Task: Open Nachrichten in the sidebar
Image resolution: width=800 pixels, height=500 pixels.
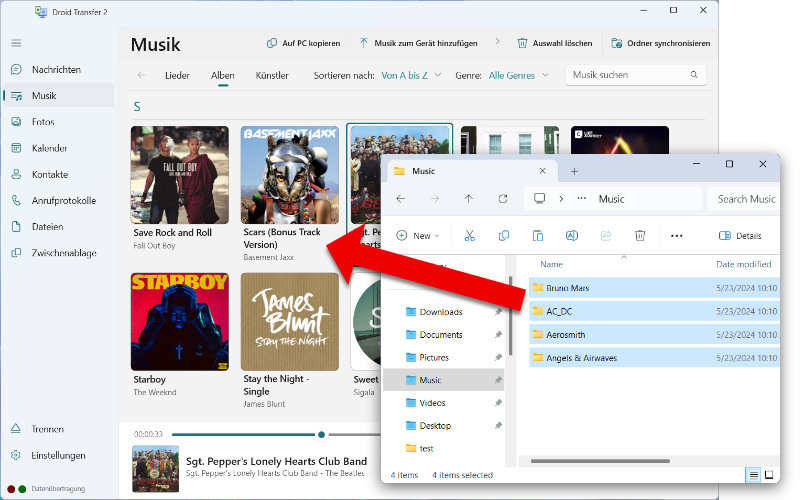Action: click(56, 69)
